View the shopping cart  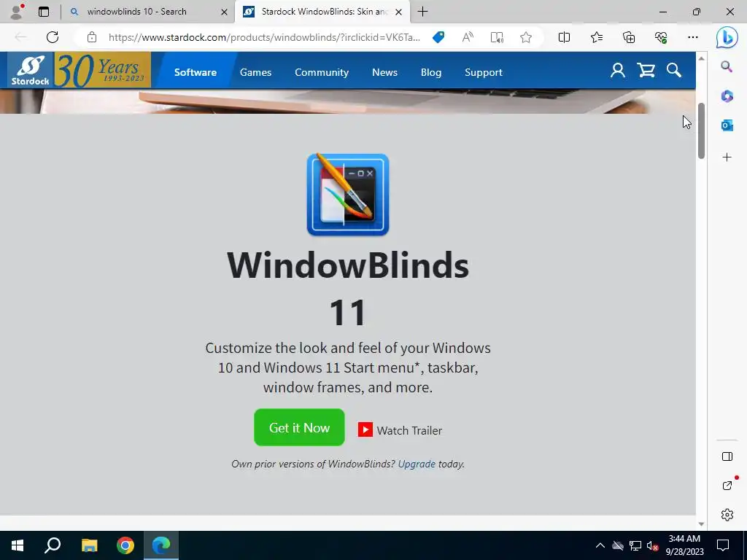tap(646, 71)
